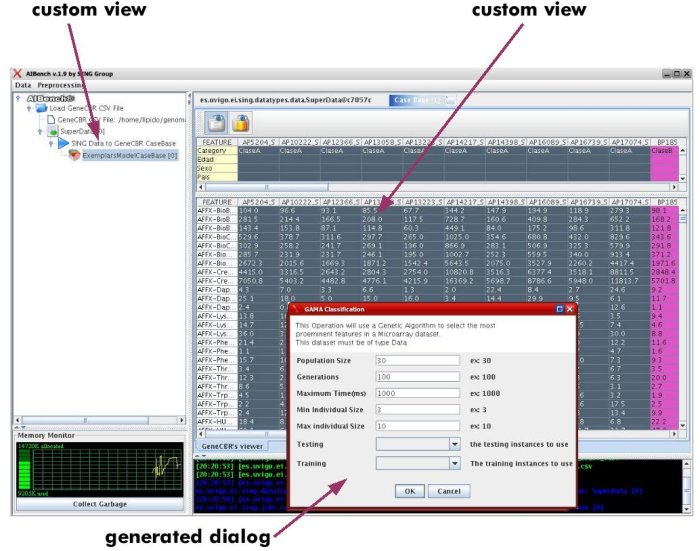700x551 pixels.
Task: Collapse the Load GeneCBR CSV File node handle
Action: [x=29, y=109]
